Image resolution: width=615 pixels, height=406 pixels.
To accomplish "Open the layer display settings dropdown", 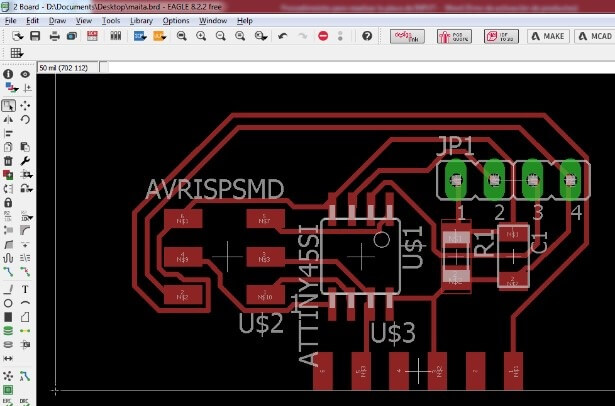I will (x=11, y=88).
